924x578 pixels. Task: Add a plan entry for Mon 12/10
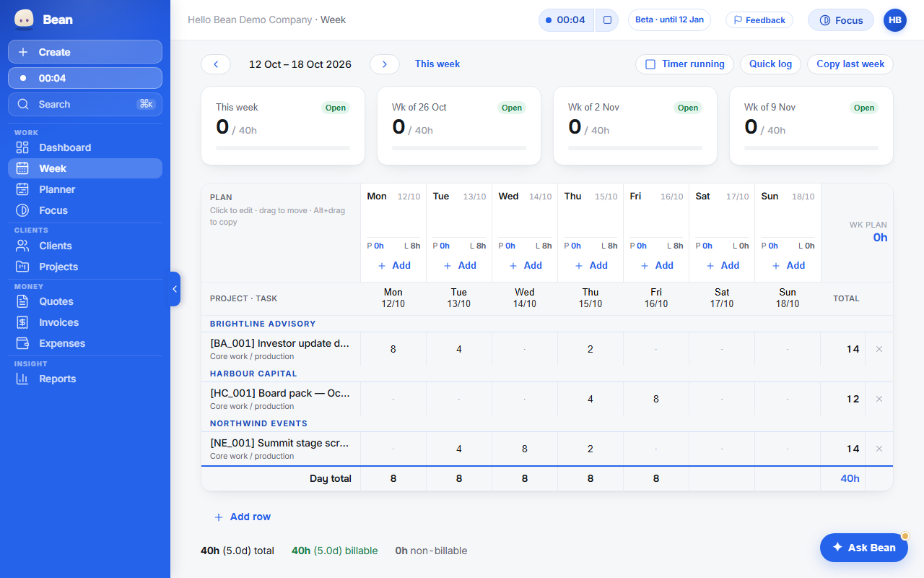[x=393, y=265]
